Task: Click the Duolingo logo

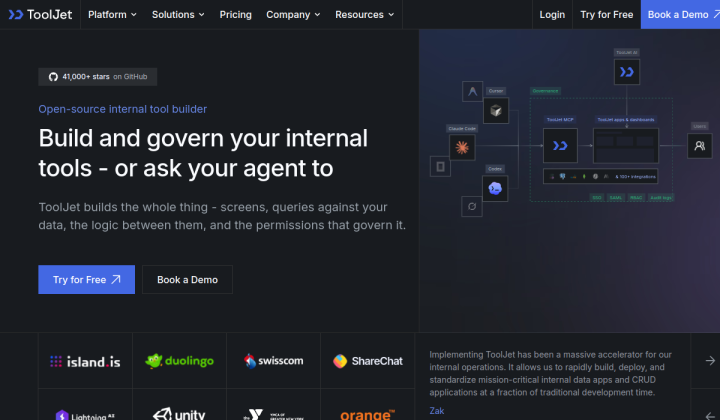Action: [x=180, y=361]
